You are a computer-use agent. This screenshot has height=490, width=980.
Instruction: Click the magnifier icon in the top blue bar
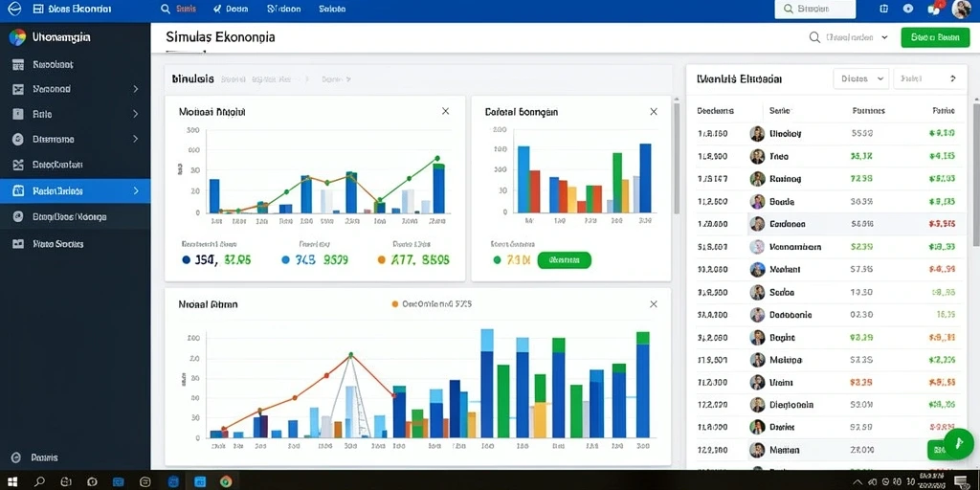click(x=166, y=9)
